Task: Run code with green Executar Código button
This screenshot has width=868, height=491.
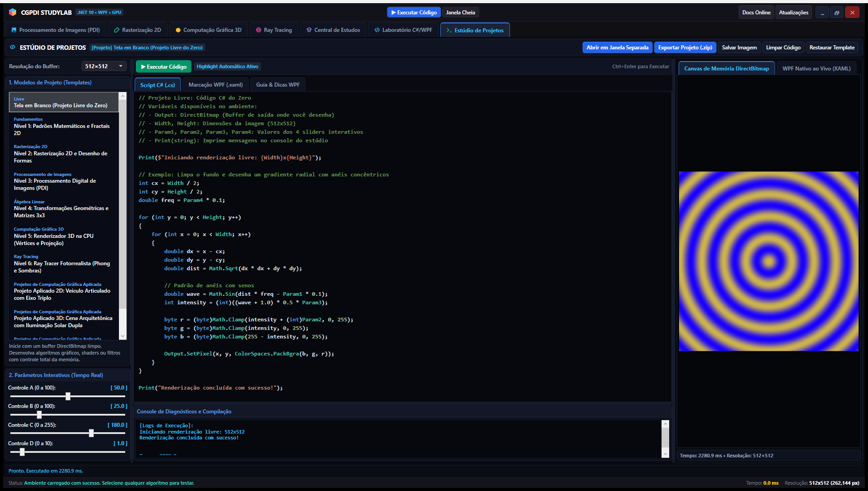Action: [164, 67]
